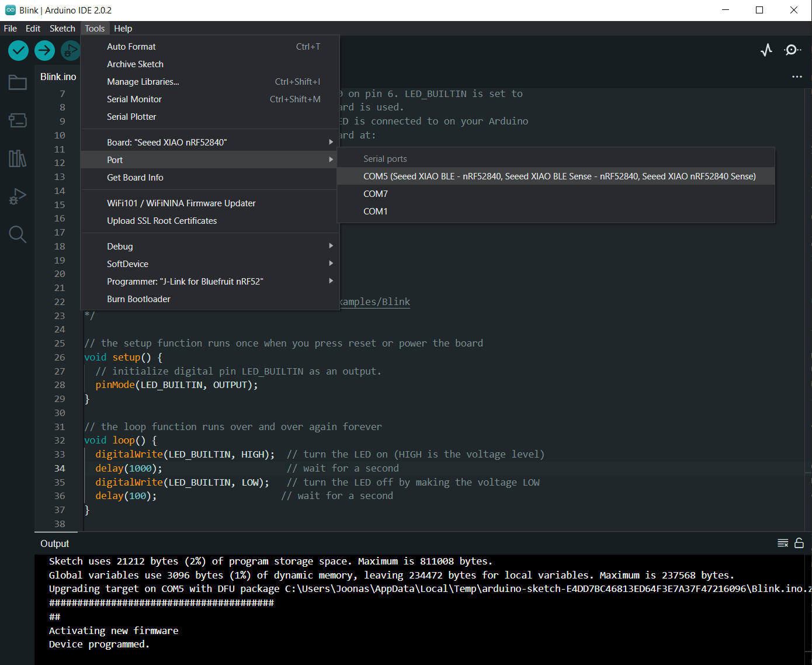Click the void setup() code line
This screenshot has height=665, width=812.
(123, 357)
